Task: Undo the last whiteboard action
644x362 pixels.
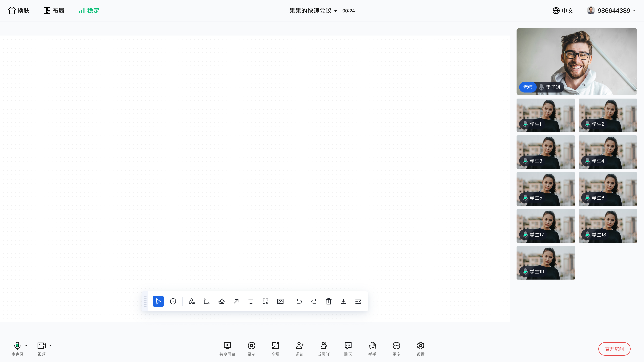Action: (299, 301)
